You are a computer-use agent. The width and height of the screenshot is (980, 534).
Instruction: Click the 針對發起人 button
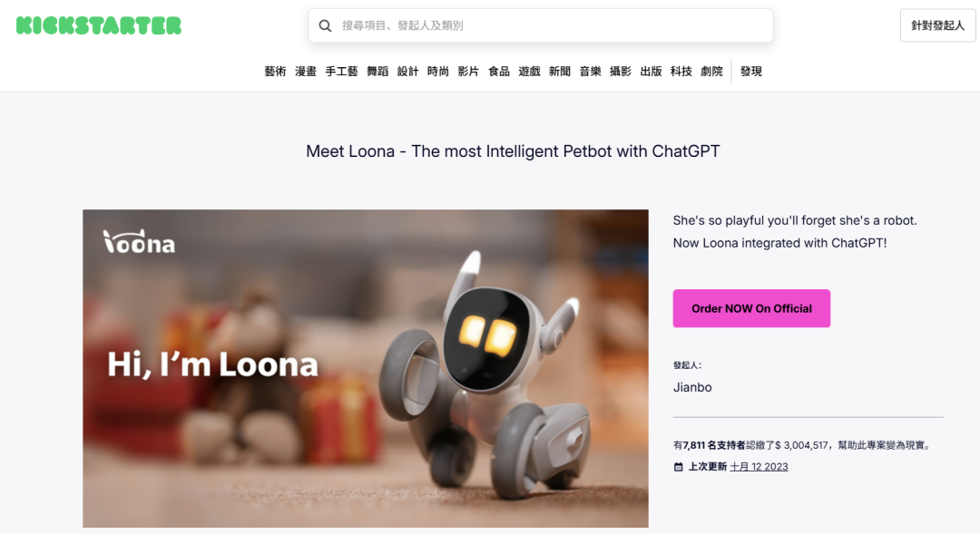point(937,25)
